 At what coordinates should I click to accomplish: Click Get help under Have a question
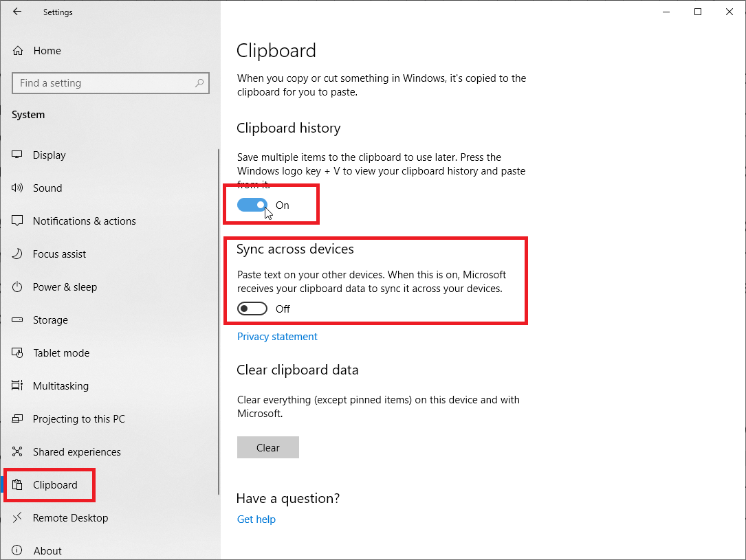click(256, 519)
